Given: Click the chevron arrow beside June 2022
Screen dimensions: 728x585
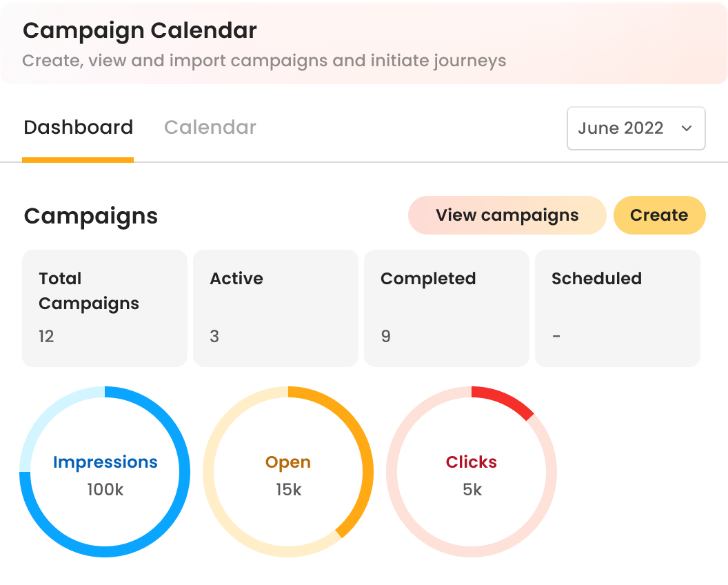Looking at the screenshot, I should (686, 128).
